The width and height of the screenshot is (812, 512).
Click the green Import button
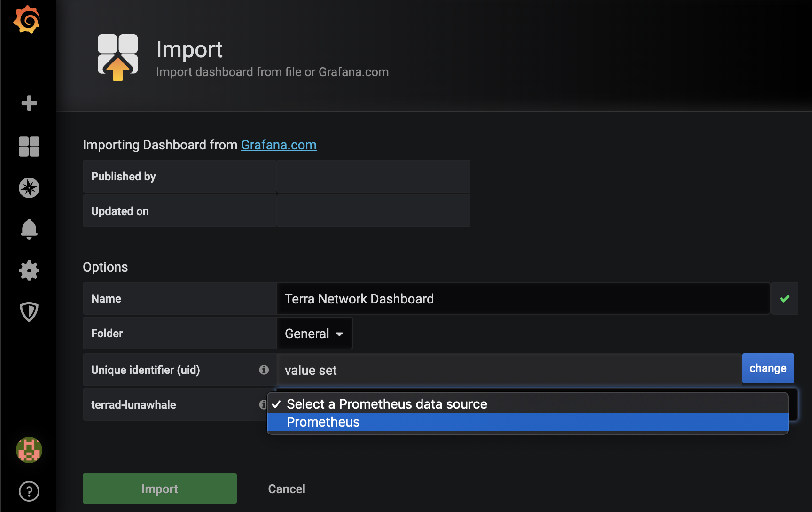[160, 489]
